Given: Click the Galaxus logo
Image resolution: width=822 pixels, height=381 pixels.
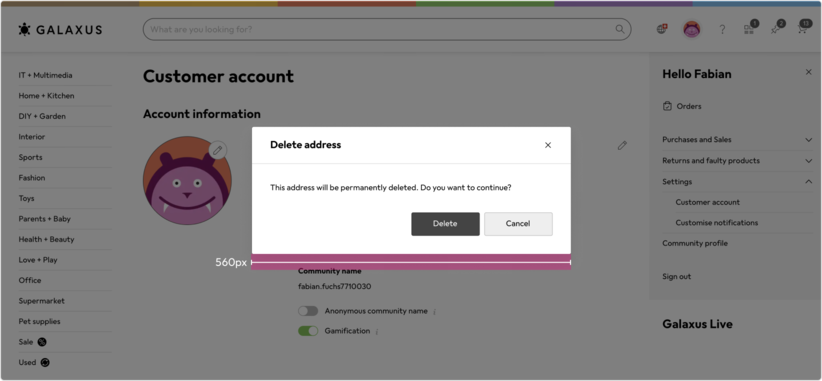Looking at the screenshot, I should (x=60, y=30).
